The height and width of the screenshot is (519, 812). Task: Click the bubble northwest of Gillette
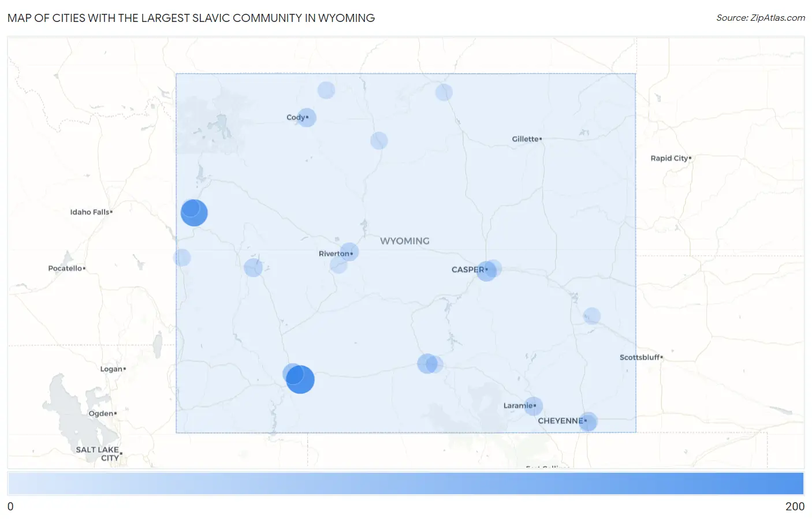[x=444, y=92]
